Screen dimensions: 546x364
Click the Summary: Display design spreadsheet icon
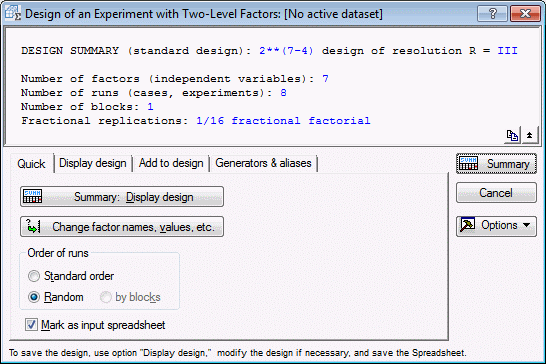pos(32,196)
